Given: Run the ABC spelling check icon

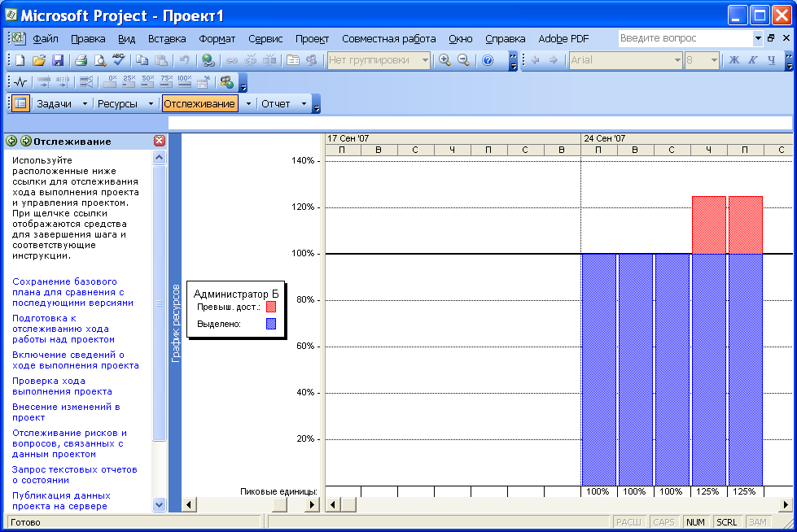Looking at the screenshot, I should pos(118,59).
